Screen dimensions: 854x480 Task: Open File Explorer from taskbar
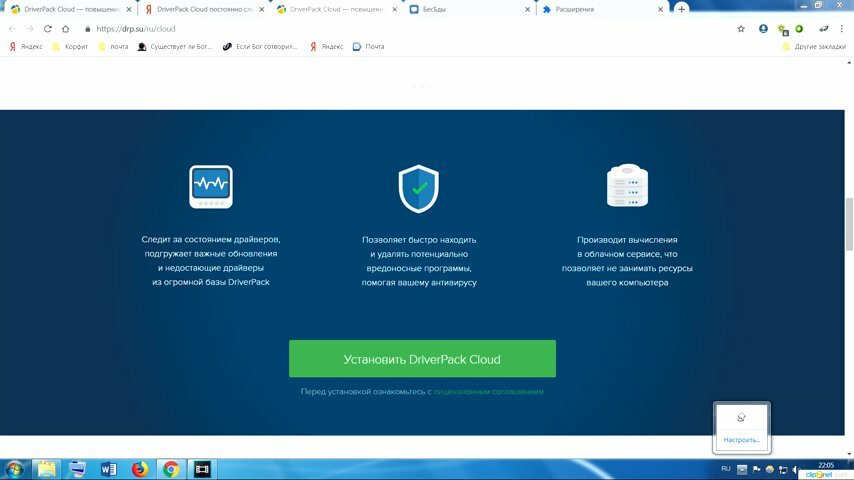[46, 469]
